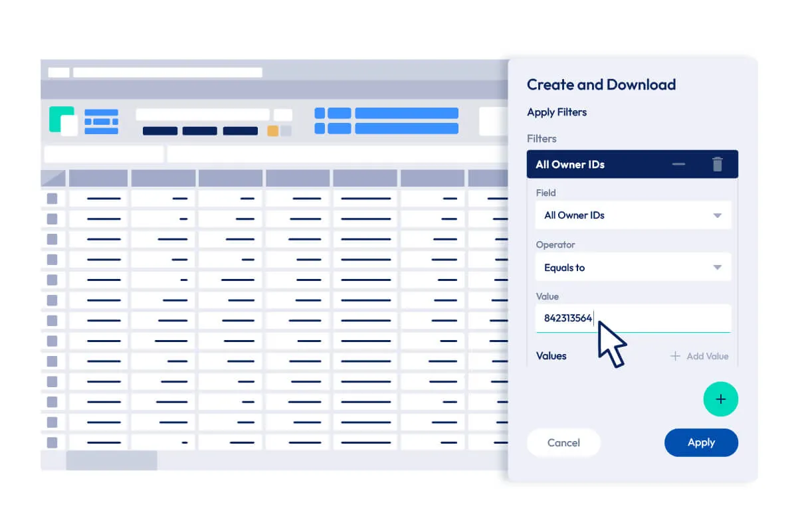This screenshot has width=798, height=532.
Task: Click the All Owner IDs filter header bar
Action: coord(598,164)
